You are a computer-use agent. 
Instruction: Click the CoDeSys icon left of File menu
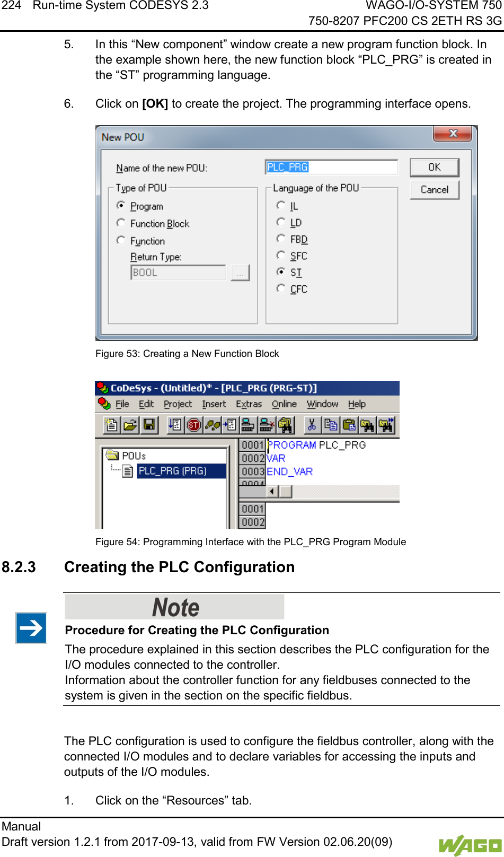pyautogui.click(x=104, y=404)
